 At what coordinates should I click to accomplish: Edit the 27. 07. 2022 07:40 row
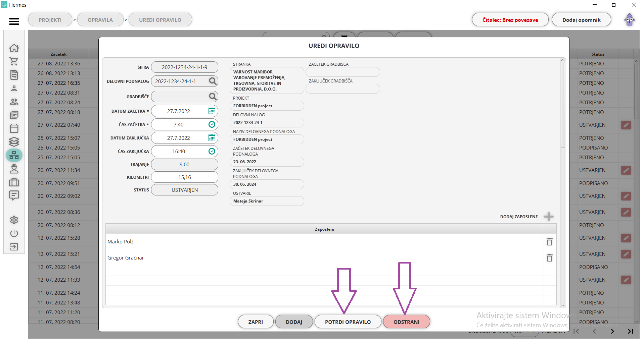coord(626,125)
